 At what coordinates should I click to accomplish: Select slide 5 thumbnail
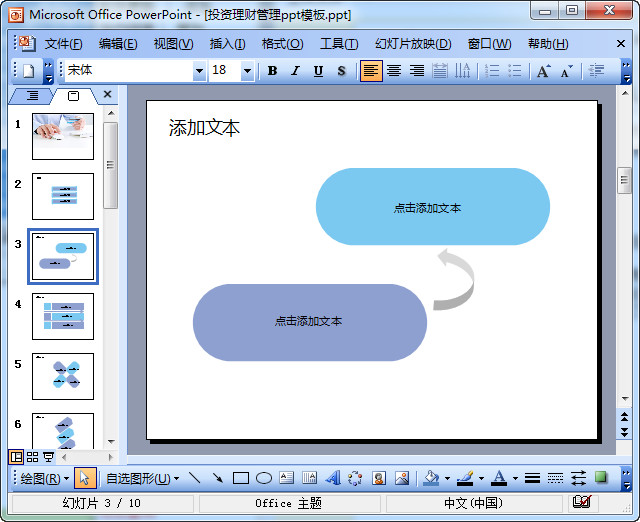(63, 376)
